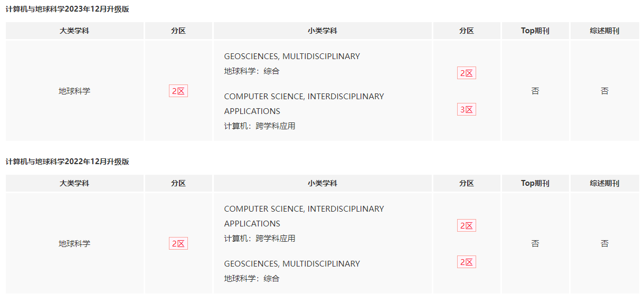
Task: Select the 计算机与地球科学2022年12月升级版 heading
Action: [68, 162]
